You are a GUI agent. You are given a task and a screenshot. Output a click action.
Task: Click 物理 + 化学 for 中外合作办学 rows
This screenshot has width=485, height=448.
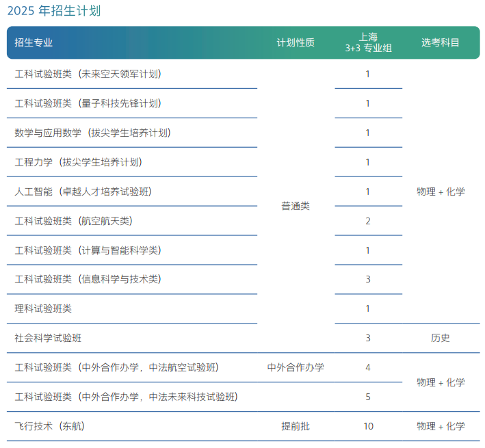[441, 382]
